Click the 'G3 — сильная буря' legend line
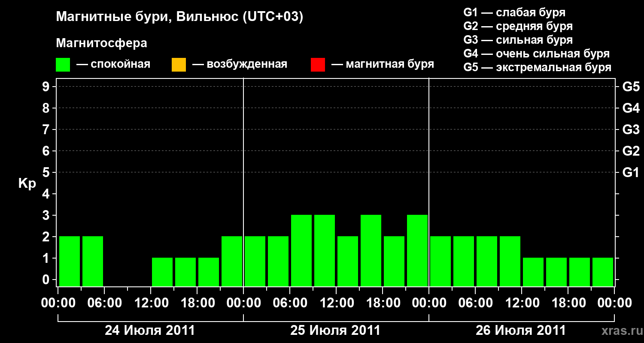The width and height of the screenshot is (644, 343). (x=518, y=40)
